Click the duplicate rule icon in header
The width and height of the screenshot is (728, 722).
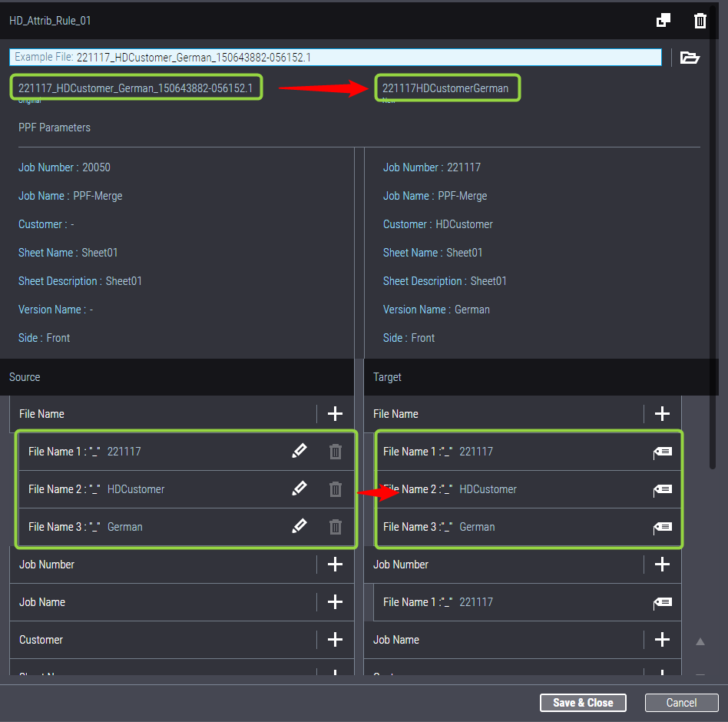click(x=663, y=21)
